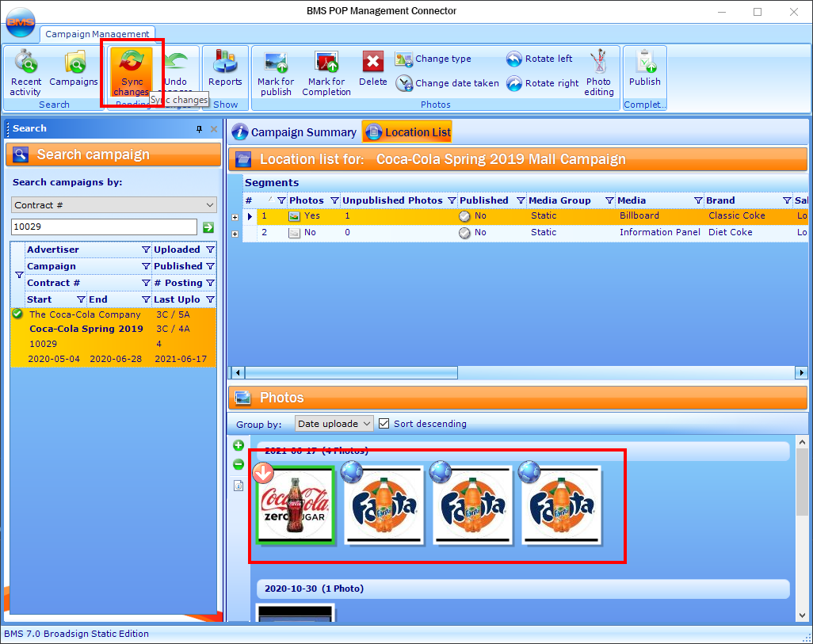Close the Search panel
Image resolution: width=813 pixels, height=644 pixels.
[214, 129]
